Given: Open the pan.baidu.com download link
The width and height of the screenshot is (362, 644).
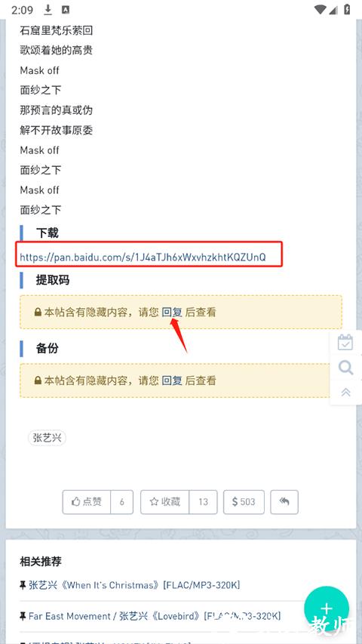Looking at the screenshot, I should 143,257.
